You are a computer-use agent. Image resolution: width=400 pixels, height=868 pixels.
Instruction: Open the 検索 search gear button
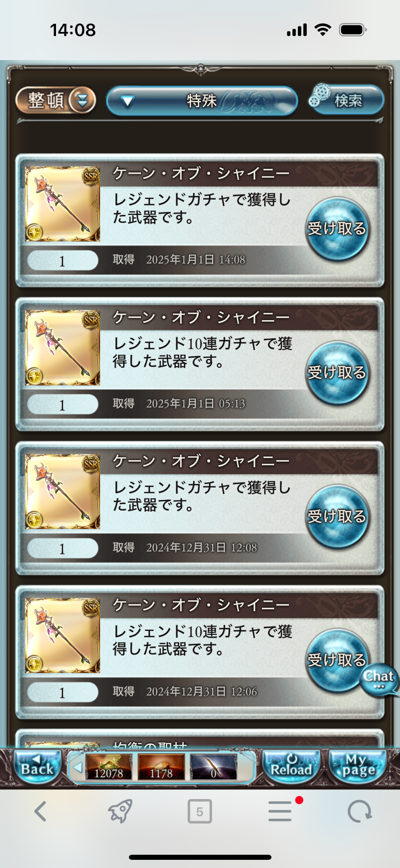[x=346, y=99]
